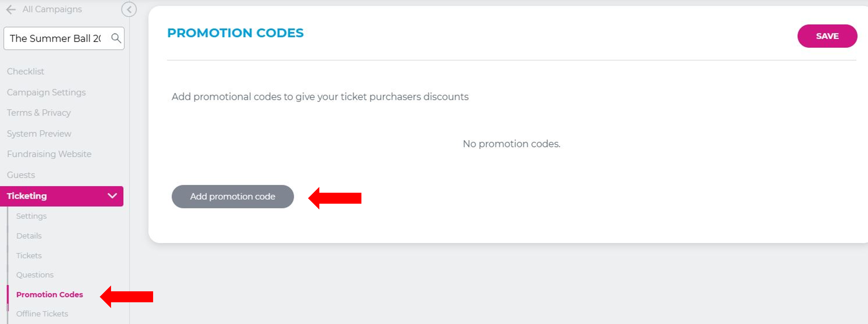The image size is (868, 324).
Task: Open the Checklist menu item
Action: click(x=25, y=71)
